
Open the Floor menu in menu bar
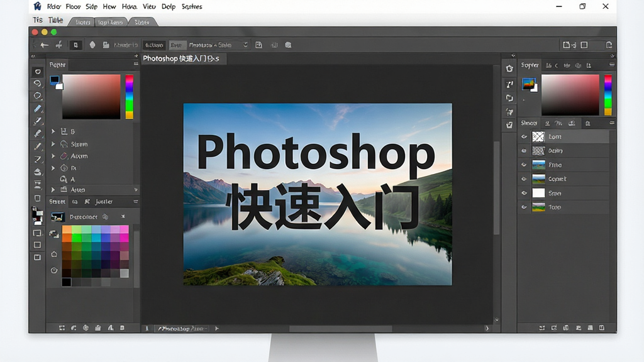73,6
